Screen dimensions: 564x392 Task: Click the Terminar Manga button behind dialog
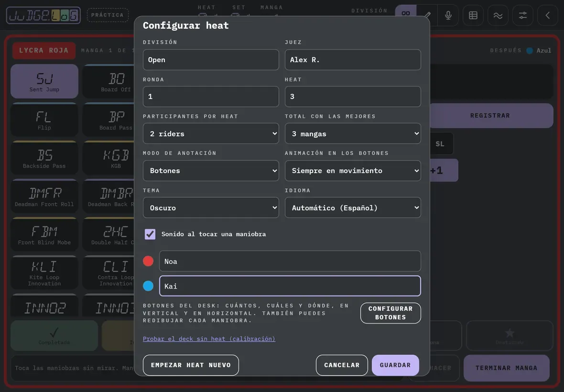pos(507,368)
